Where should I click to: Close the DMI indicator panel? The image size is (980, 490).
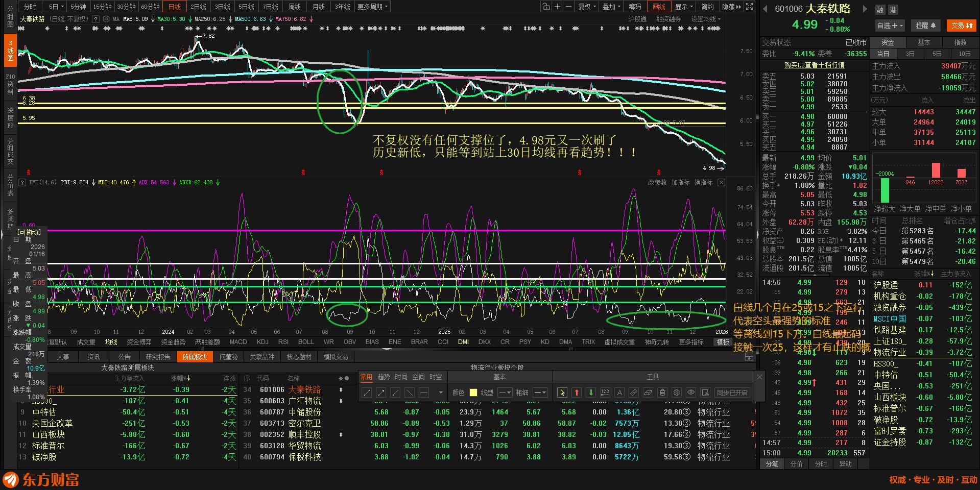[x=721, y=182]
